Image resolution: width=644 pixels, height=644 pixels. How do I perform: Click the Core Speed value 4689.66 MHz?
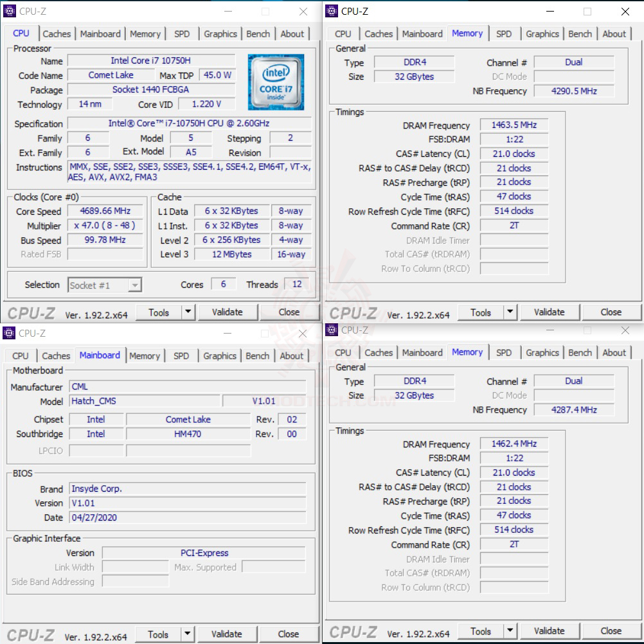coord(105,211)
